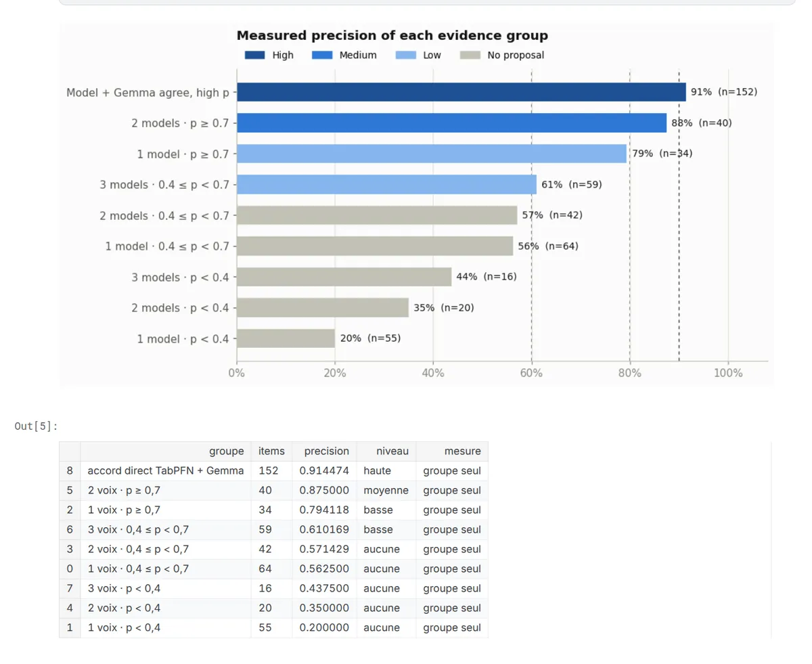The height and width of the screenshot is (664, 812).
Task: Click the precision value 0.794118
Action: (x=325, y=510)
